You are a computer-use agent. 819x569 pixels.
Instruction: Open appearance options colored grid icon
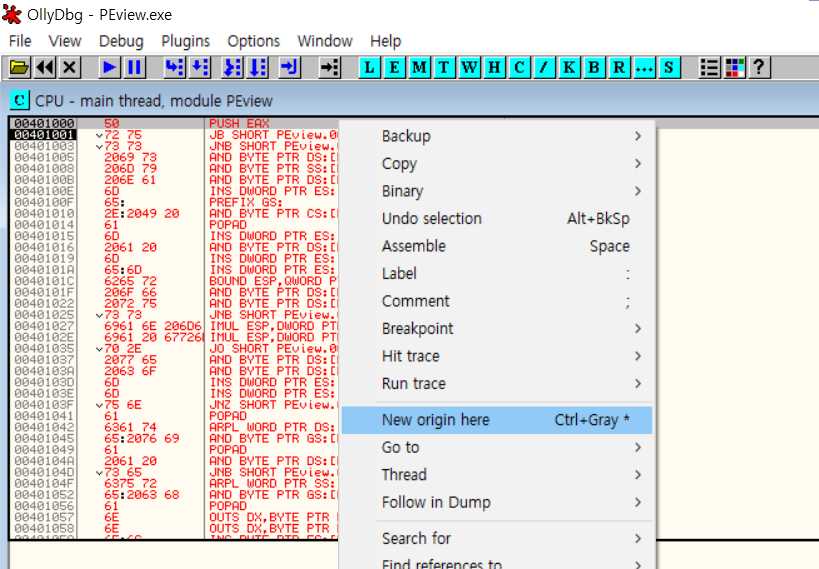coord(734,67)
